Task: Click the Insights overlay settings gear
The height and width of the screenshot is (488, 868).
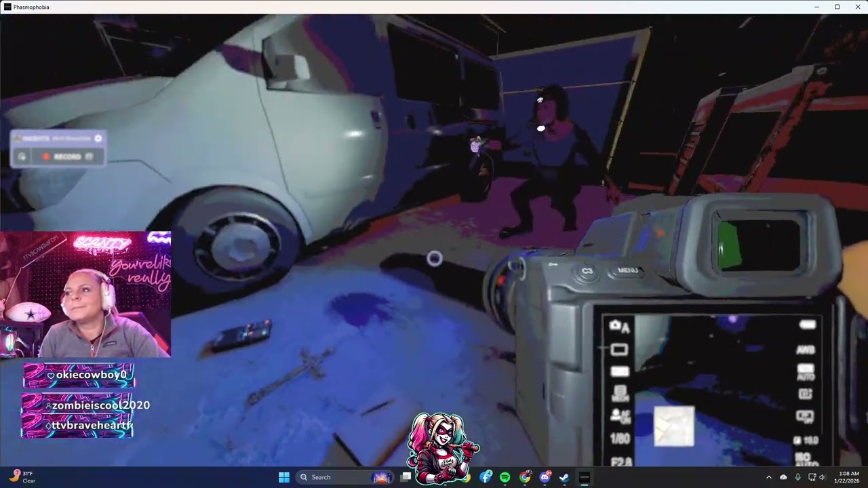Action: pyautogui.click(x=98, y=138)
